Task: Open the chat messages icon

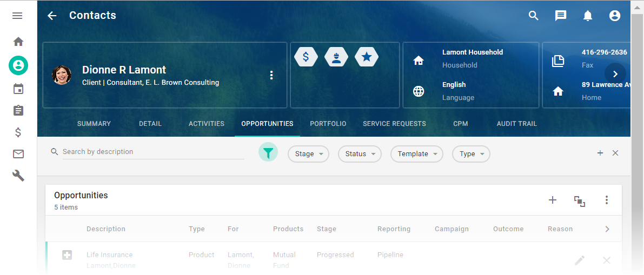Action: pyautogui.click(x=561, y=16)
